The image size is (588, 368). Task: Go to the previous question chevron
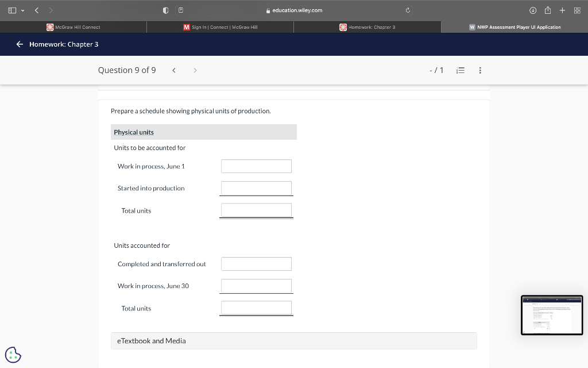tap(173, 70)
